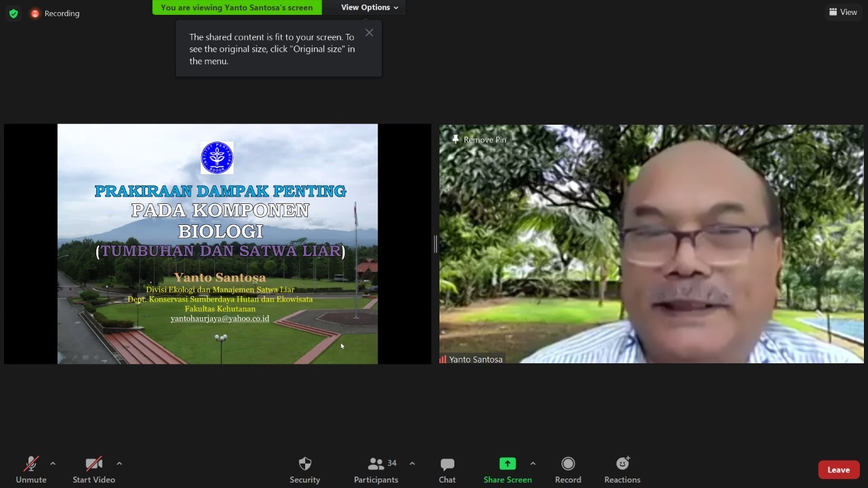Show the Participants list
Screen dimensions: 868x488
[376, 470]
